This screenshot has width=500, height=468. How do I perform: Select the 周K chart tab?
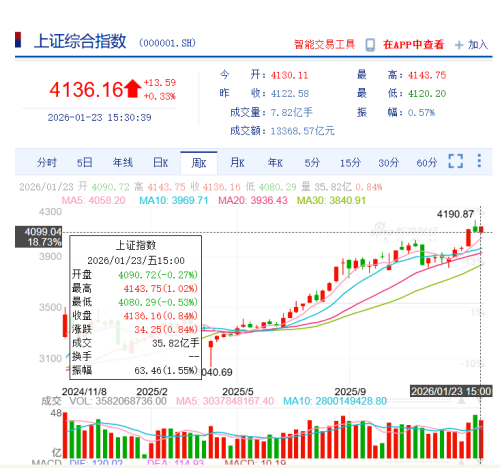pos(199,163)
